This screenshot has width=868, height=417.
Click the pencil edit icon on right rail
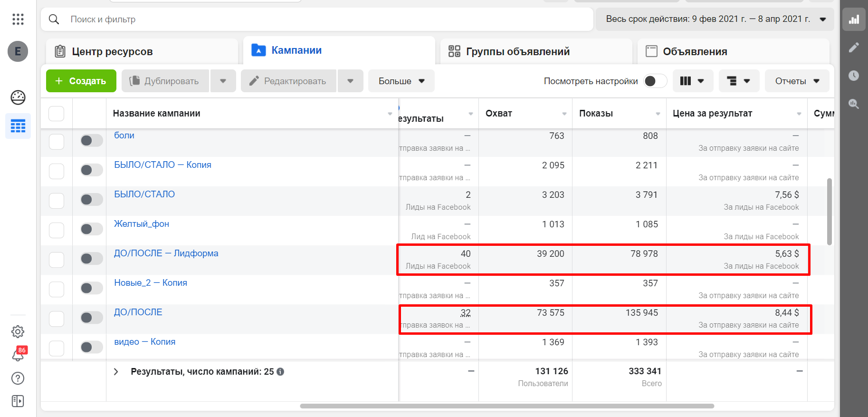click(x=854, y=48)
